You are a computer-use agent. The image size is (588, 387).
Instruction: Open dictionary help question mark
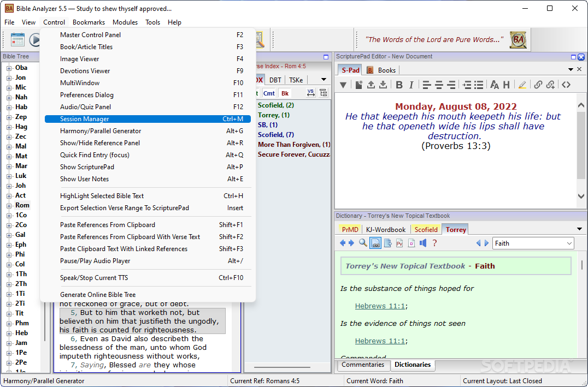pyautogui.click(x=434, y=243)
